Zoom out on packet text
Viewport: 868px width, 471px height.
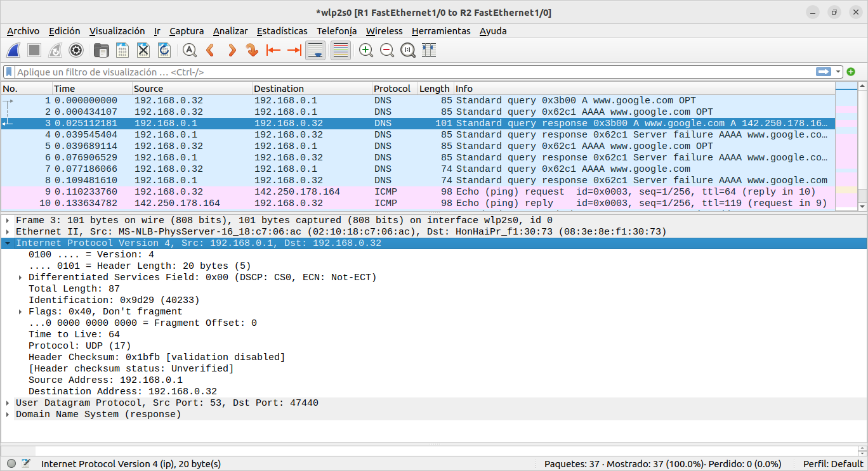[x=387, y=50]
